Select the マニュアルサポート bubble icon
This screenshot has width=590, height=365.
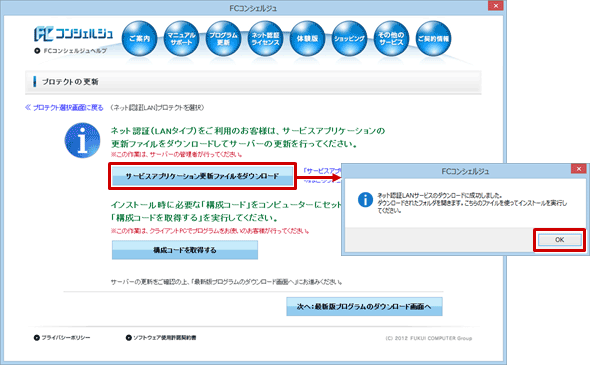(x=181, y=39)
